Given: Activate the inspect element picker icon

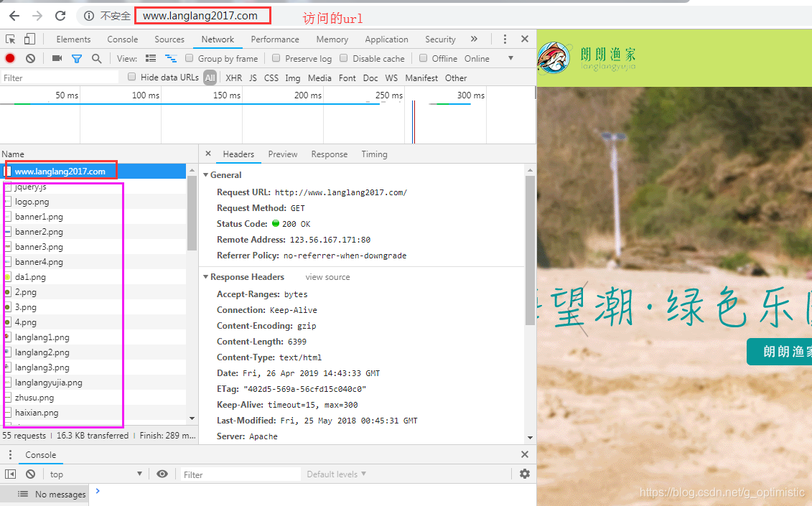Looking at the screenshot, I should 10,39.
